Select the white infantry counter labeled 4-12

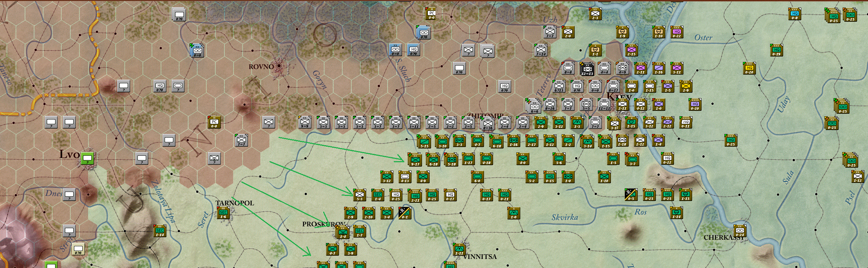click(640, 104)
